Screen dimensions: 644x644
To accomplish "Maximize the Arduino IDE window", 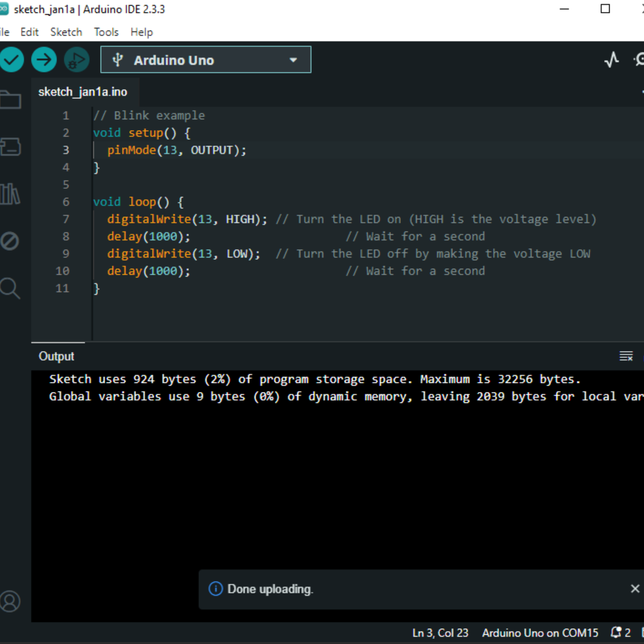I will 605,9.
